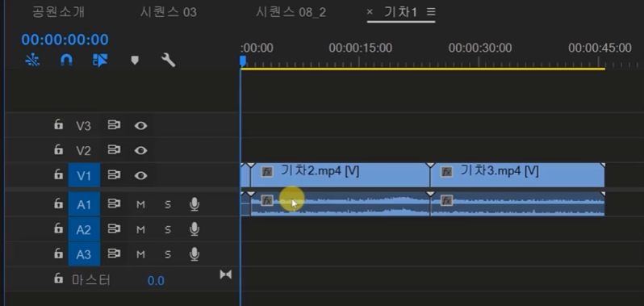
Task: Toggle sync lock for V3
Action: [x=114, y=125]
